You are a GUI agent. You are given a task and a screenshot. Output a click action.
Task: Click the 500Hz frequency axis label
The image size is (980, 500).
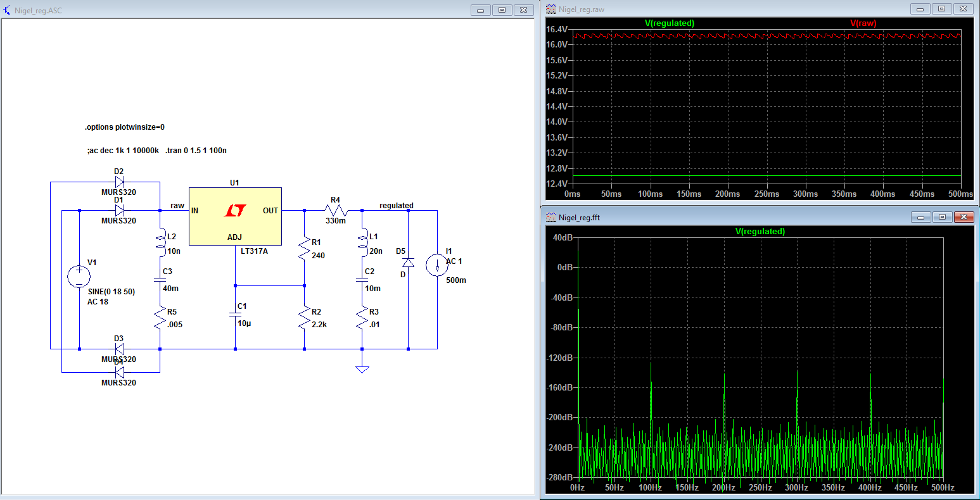pos(943,488)
